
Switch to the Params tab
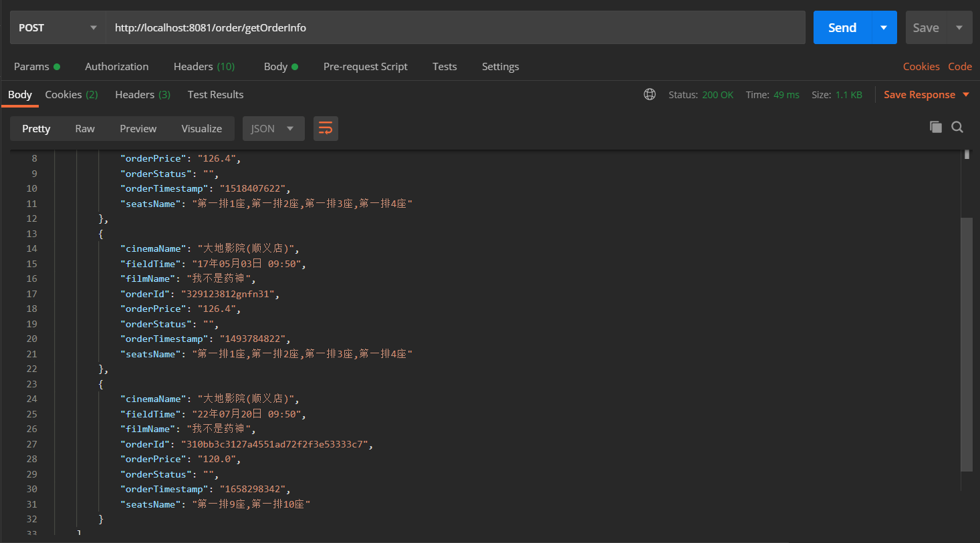point(37,66)
